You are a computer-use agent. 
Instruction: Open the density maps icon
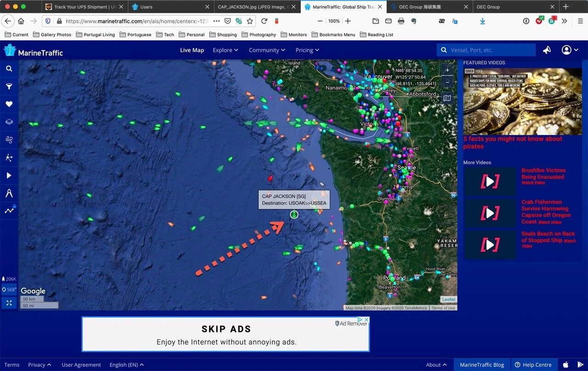[x=9, y=157]
